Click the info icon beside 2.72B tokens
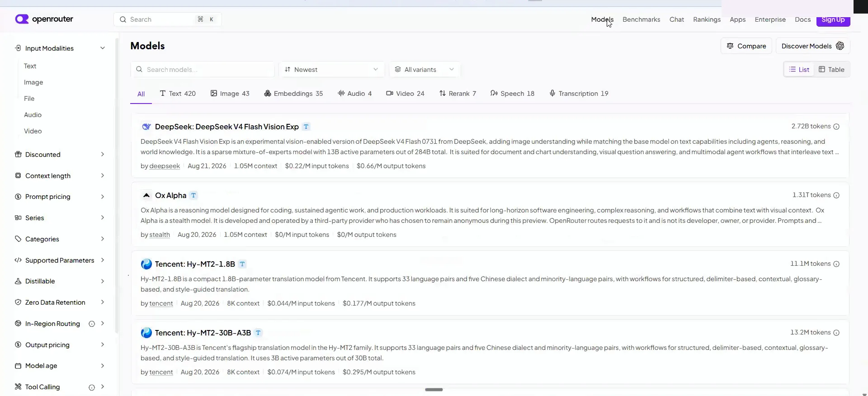Image resolution: width=868 pixels, height=396 pixels. 836,127
